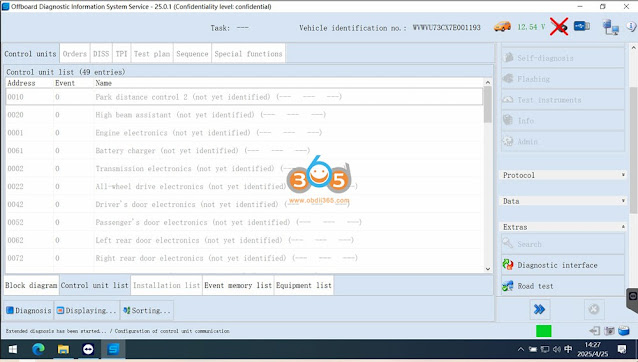Click the exit arrow icon in status bar
Viewport: 638px width, 362px height.
[x=594, y=331]
